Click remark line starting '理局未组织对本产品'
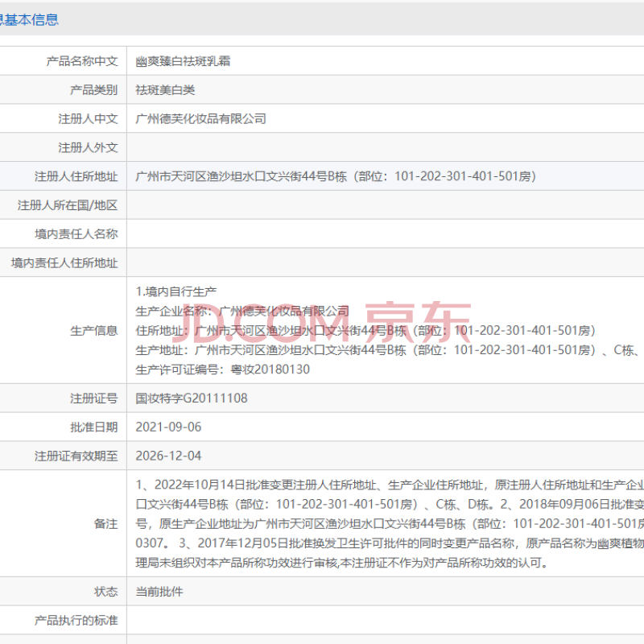Viewport: 644px width, 644px height. click(343, 562)
